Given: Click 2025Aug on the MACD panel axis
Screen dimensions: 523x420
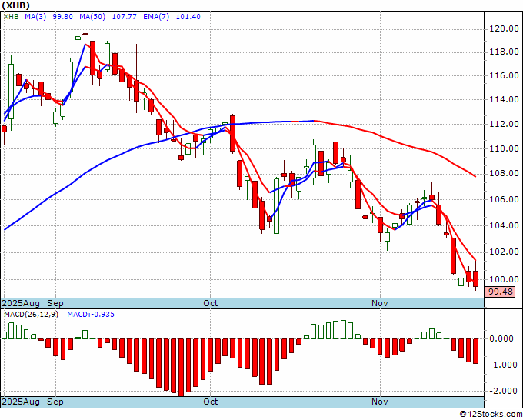Looking at the screenshot, I should pyautogui.click(x=21, y=402).
